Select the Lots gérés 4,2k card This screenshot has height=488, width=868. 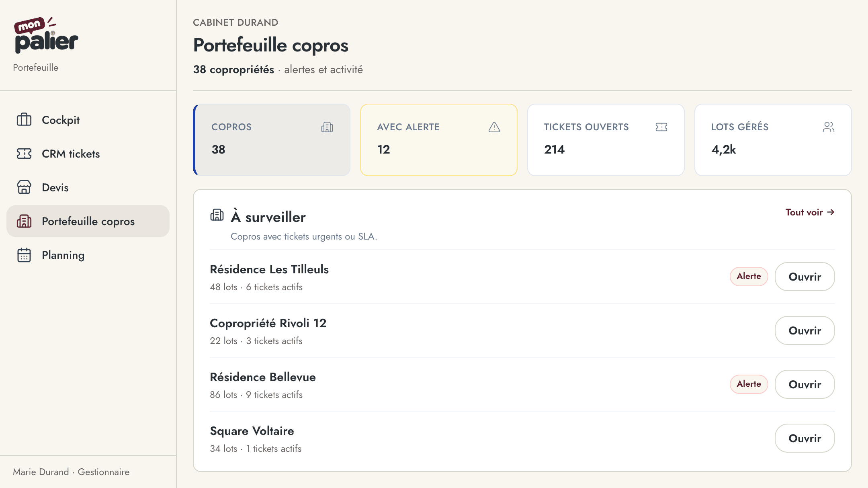point(773,140)
